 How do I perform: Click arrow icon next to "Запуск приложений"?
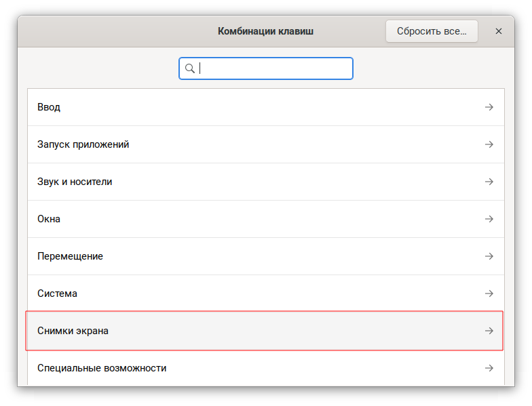[x=489, y=144]
